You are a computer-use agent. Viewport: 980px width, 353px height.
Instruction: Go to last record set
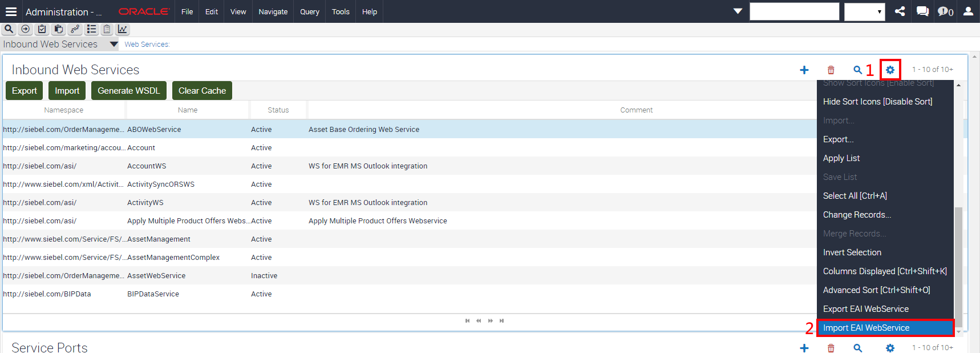pyautogui.click(x=502, y=320)
